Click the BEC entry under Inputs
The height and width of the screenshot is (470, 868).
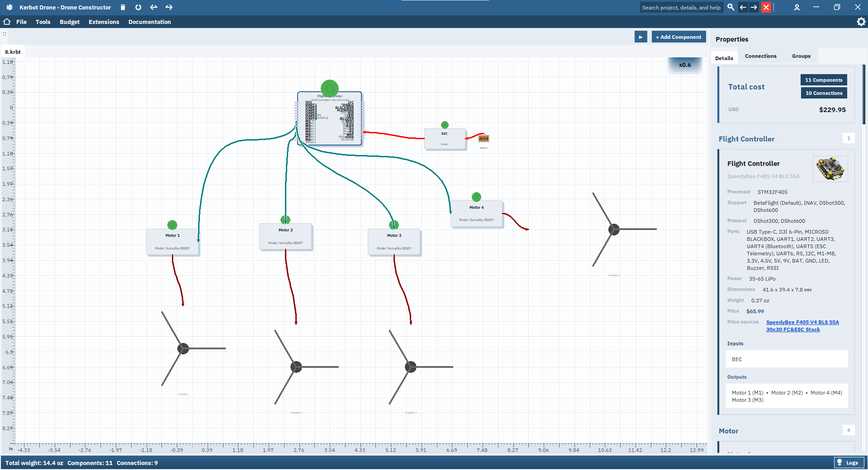(x=787, y=359)
